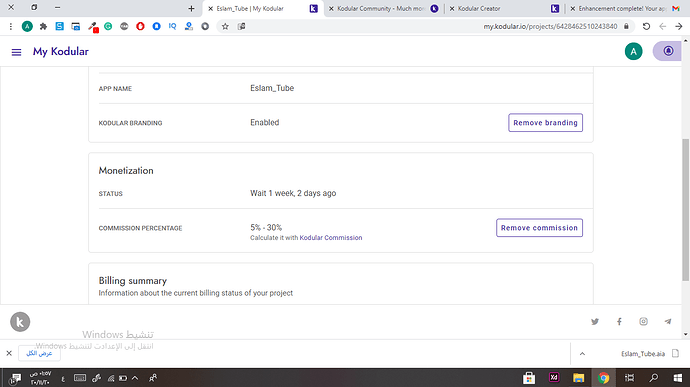690x387 pixels.
Task: Open the Extensions puzzle icon
Action: [43, 26]
